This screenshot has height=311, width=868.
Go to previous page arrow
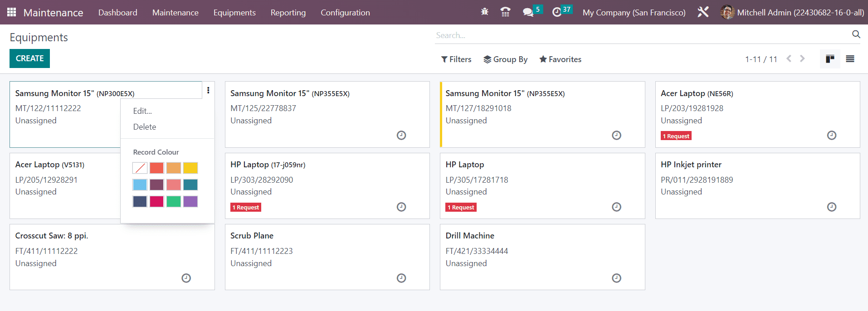(789, 58)
